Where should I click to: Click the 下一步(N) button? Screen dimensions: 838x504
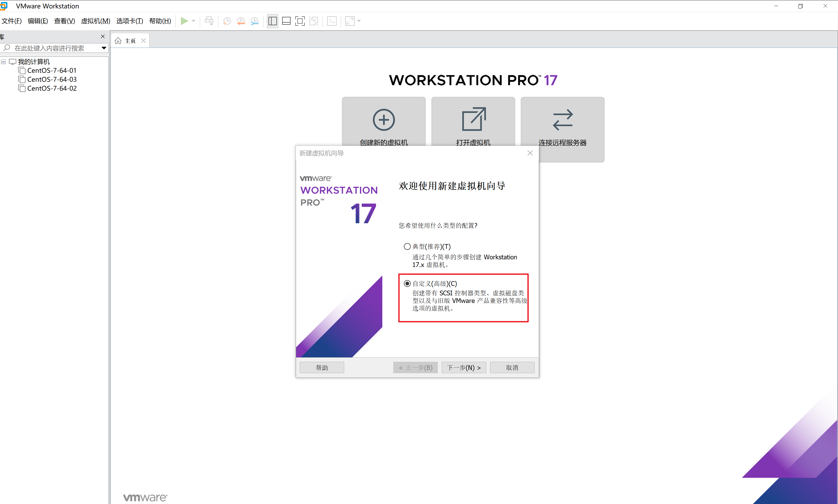pos(464,367)
